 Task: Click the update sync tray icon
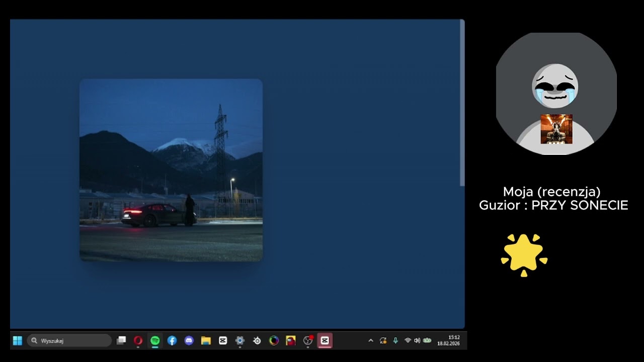383,341
